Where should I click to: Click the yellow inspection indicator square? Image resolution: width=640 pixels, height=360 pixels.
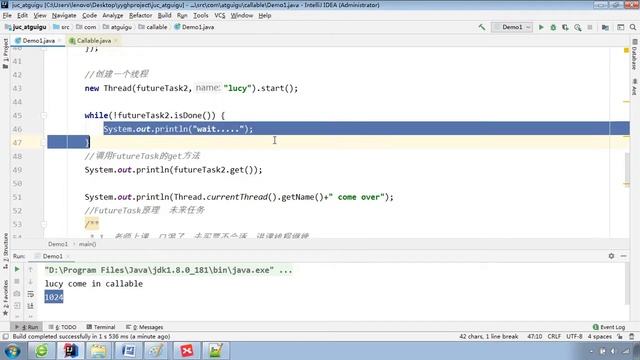point(626,50)
